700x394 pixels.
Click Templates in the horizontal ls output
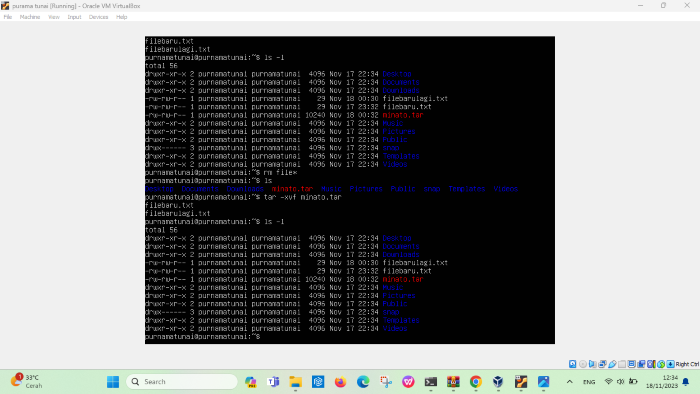[x=467, y=189]
